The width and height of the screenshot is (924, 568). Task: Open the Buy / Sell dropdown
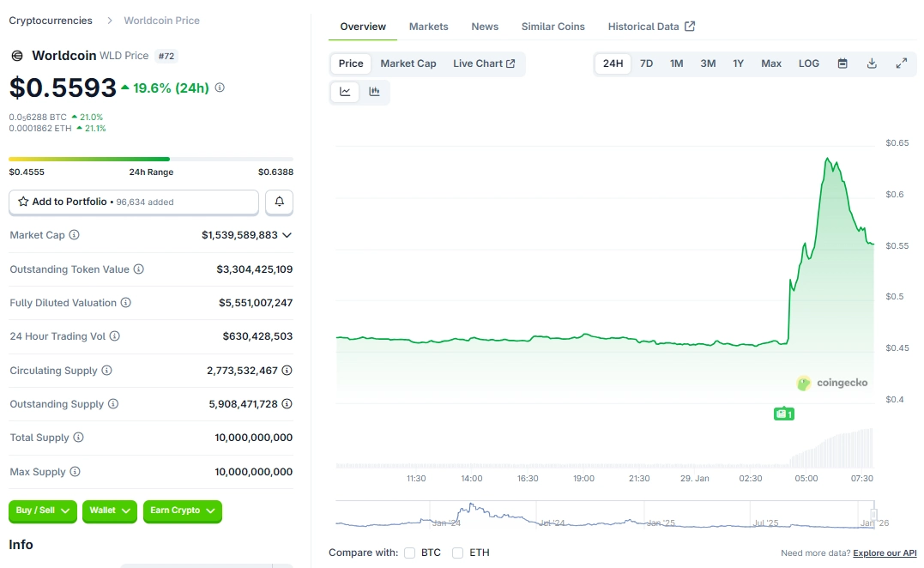(43, 511)
